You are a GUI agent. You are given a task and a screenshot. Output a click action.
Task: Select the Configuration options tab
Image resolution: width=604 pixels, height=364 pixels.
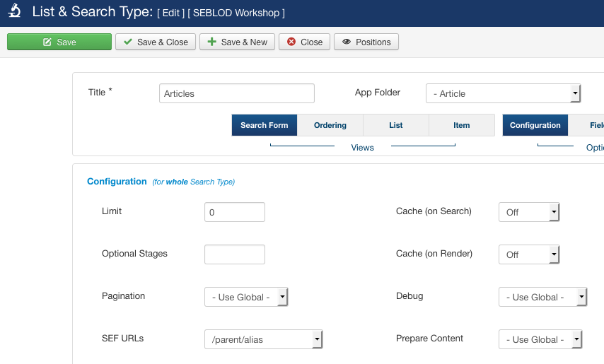[535, 125]
